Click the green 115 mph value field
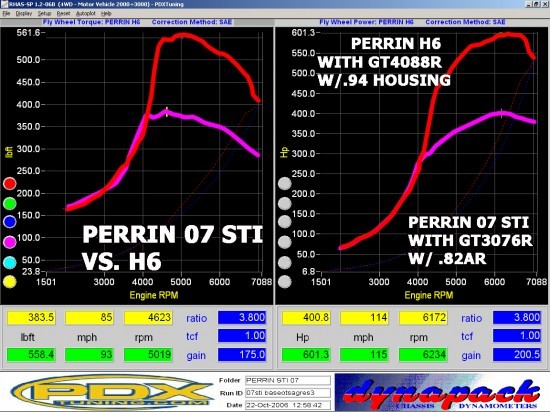550x412 pixels. pyautogui.click(x=364, y=354)
